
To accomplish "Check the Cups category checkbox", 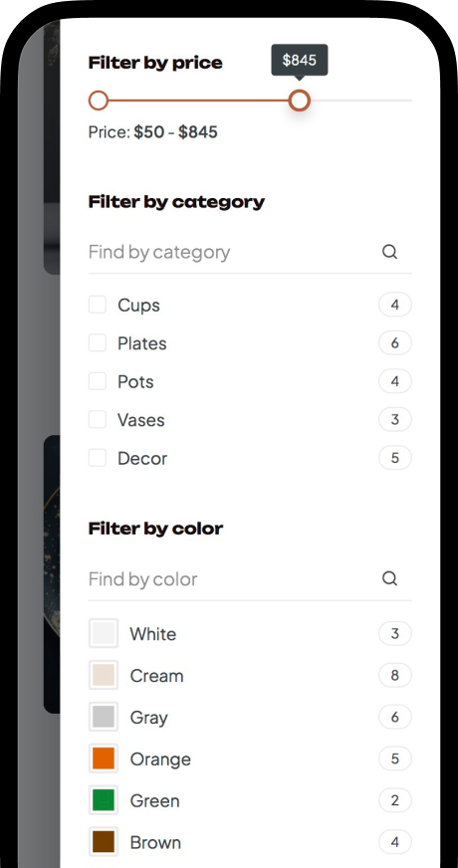I will pyautogui.click(x=98, y=305).
